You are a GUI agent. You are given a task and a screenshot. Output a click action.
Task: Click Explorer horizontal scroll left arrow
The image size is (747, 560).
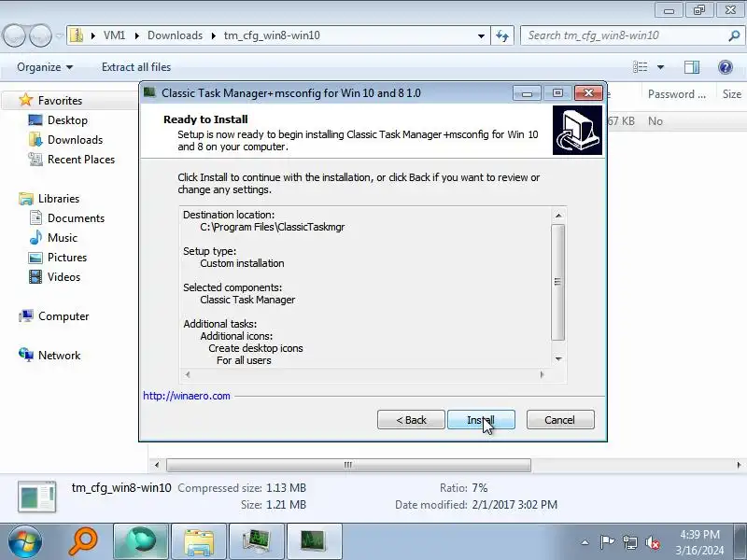157,465
